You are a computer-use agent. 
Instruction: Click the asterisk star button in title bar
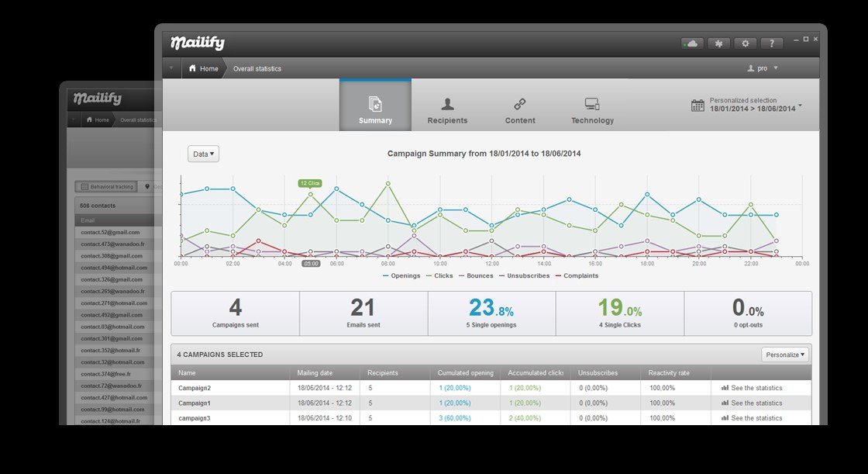tap(718, 43)
